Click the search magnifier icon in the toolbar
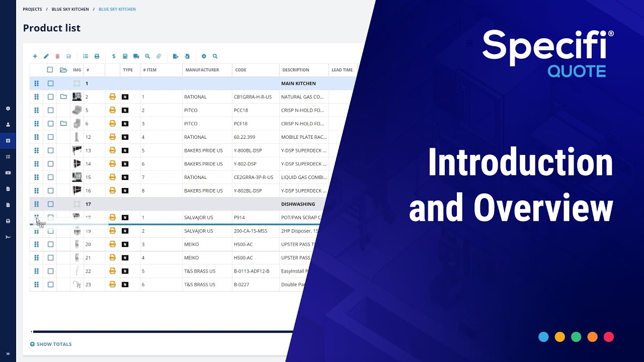The image size is (644, 362). coord(215,56)
